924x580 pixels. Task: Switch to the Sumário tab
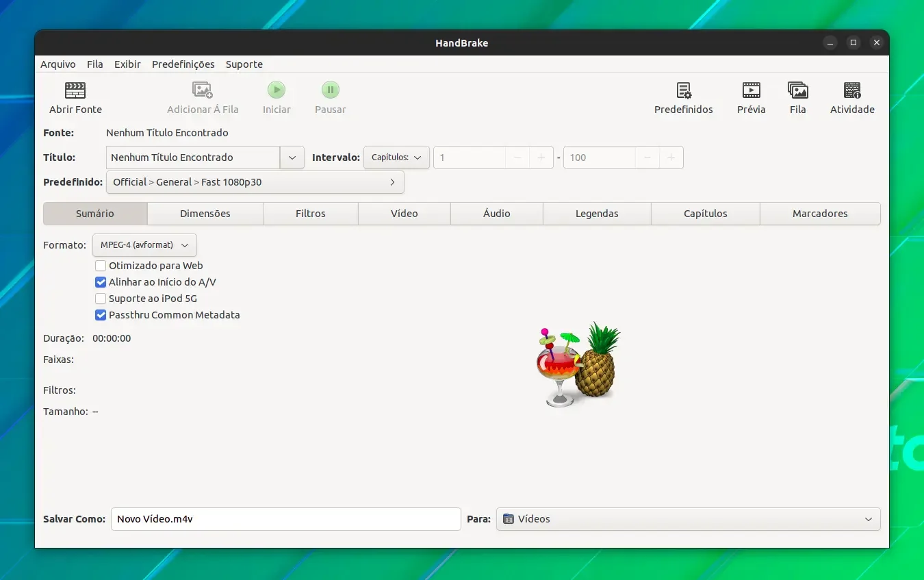point(95,214)
